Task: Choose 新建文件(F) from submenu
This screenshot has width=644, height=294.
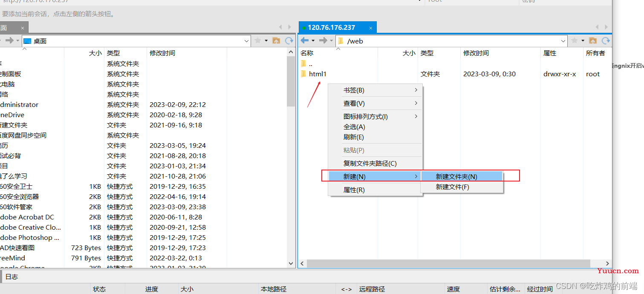Action: coord(462,187)
